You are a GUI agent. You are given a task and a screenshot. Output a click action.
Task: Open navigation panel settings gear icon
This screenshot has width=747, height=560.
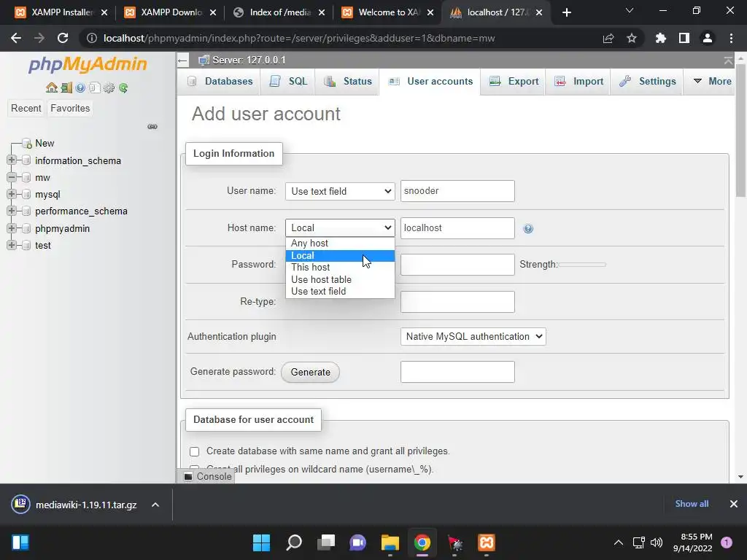[x=109, y=87]
